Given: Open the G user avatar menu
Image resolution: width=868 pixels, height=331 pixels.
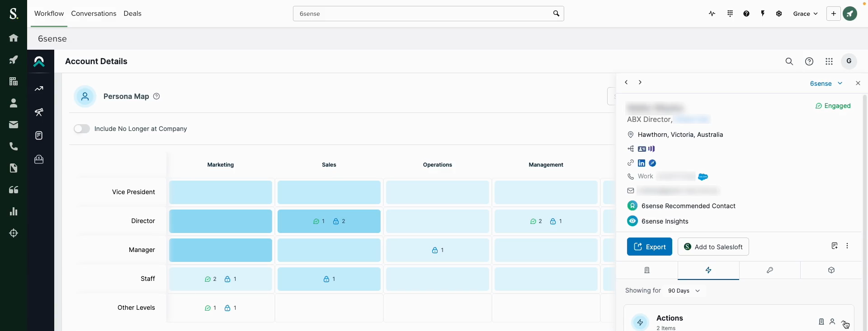Looking at the screenshot, I should pyautogui.click(x=849, y=61).
